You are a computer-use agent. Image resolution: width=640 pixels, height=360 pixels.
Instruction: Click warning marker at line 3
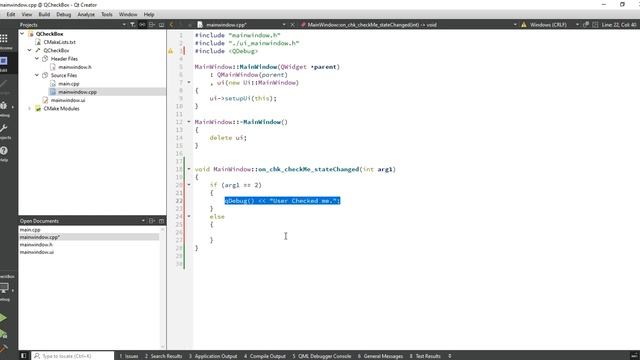pos(171,51)
